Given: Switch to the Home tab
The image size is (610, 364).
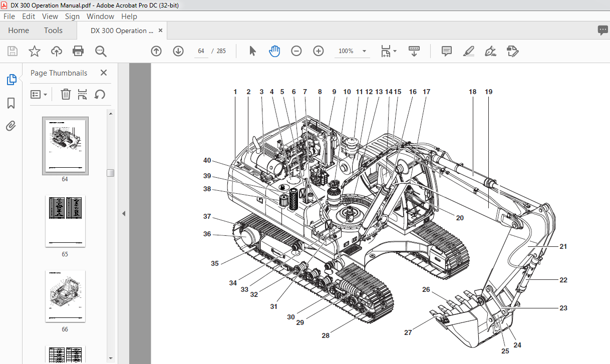Looking at the screenshot, I should click(19, 31).
